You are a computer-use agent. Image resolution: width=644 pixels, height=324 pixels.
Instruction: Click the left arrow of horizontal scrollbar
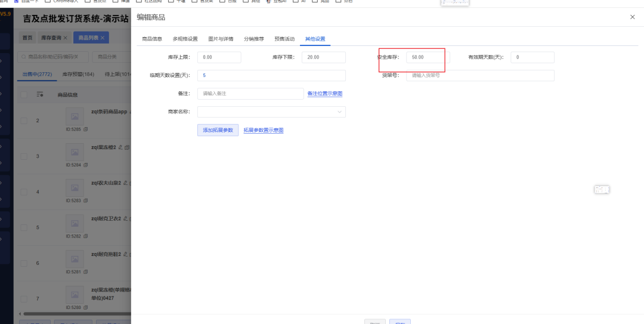tap(20, 314)
